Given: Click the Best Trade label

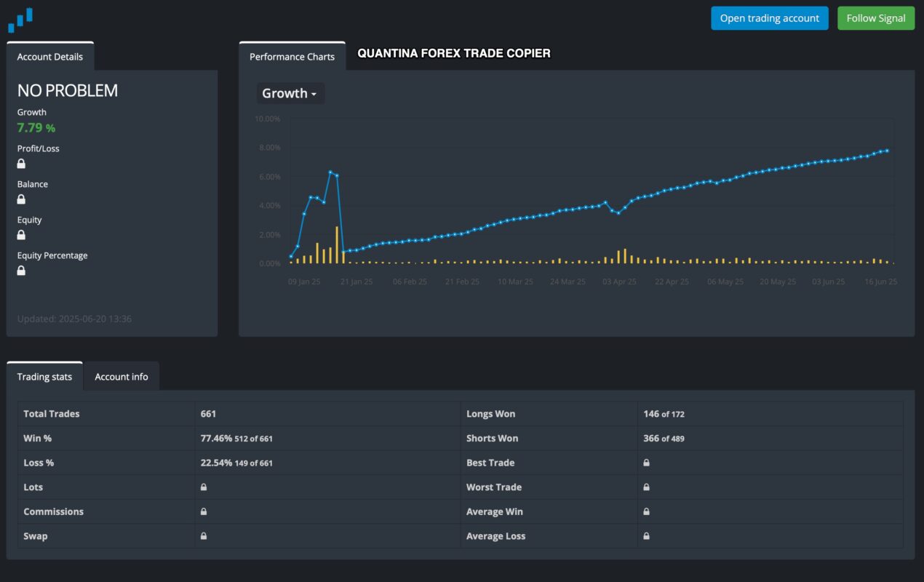Looking at the screenshot, I should 490,463.
